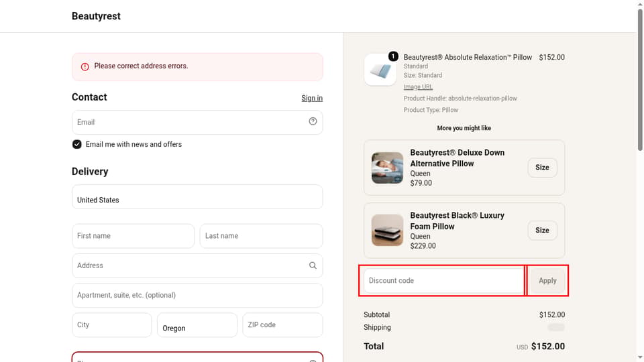644x362 pixels.
Task: Click the 'Product Handle: absolute-relaxation-pillow' text
Action: point(460,98)
